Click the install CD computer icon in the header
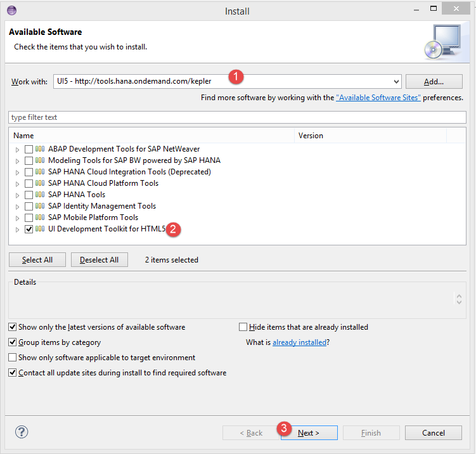Screen dimensions: 476x454 [445, 41]
